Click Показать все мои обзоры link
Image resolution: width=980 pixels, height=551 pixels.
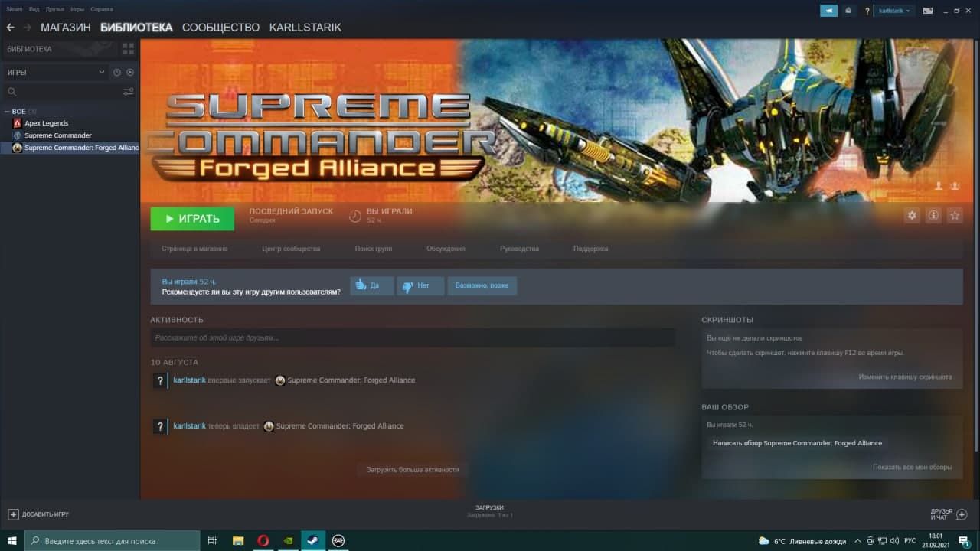point(913,467)
